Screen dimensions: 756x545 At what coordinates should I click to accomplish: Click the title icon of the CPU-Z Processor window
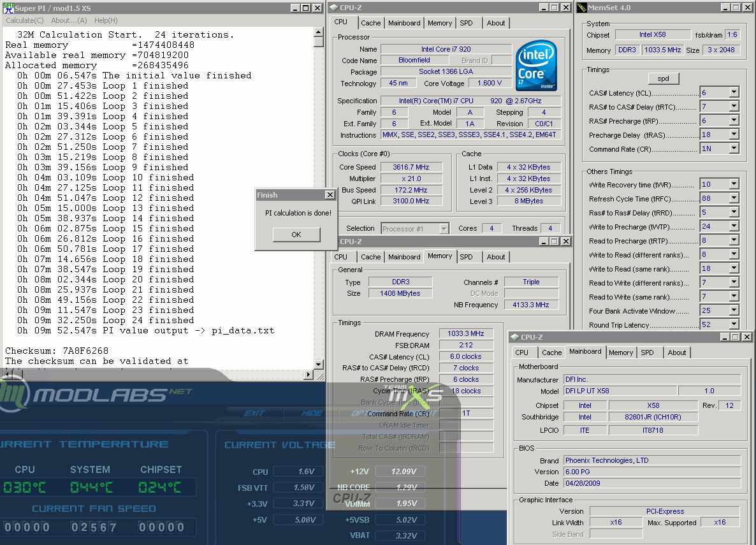pyautogui.click(x=333, y=8)
